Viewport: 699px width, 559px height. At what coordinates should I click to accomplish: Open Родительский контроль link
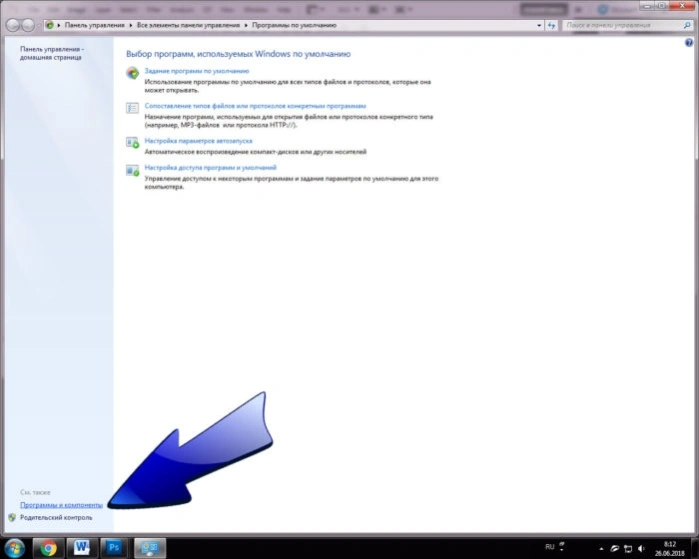click(x=56, y=518)
